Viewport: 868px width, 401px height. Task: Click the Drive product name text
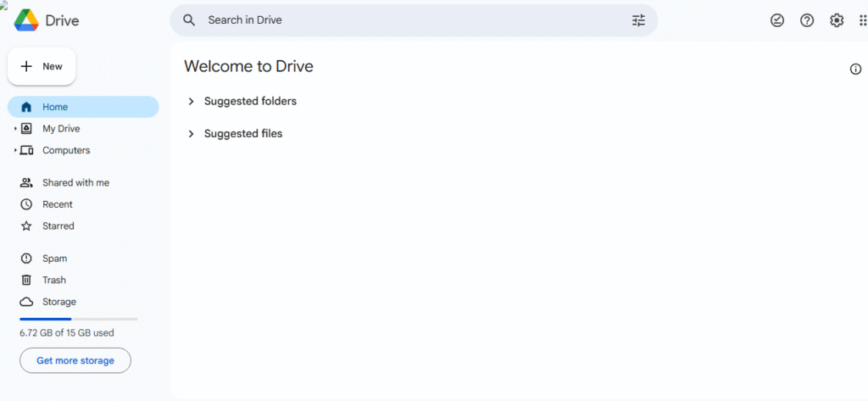(62, 21)
